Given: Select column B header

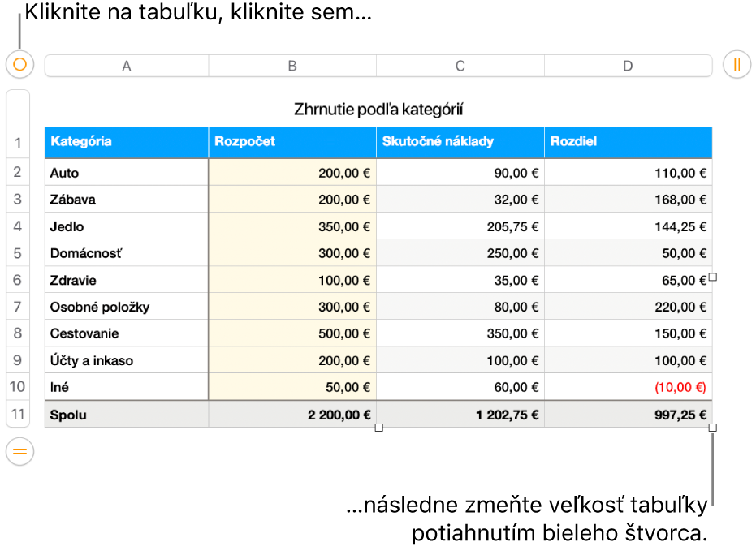Looking at the screenshot, I should (x=292, y=66).
